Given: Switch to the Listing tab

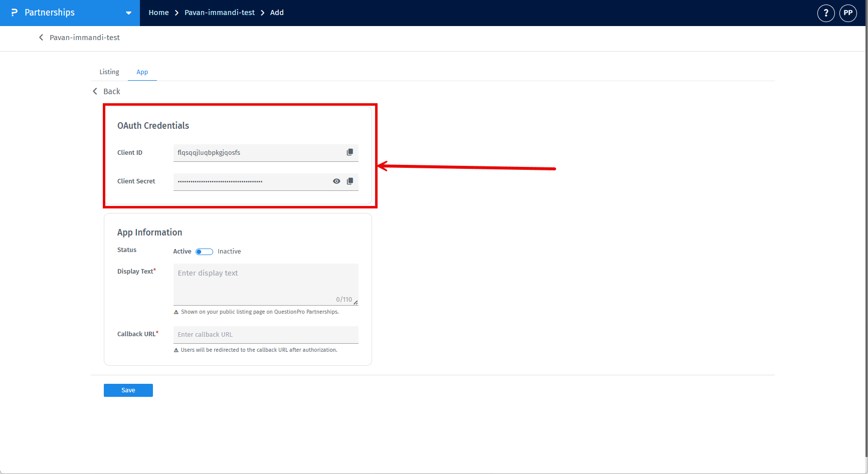Looking at the screenshot, I should click(109, 72).
